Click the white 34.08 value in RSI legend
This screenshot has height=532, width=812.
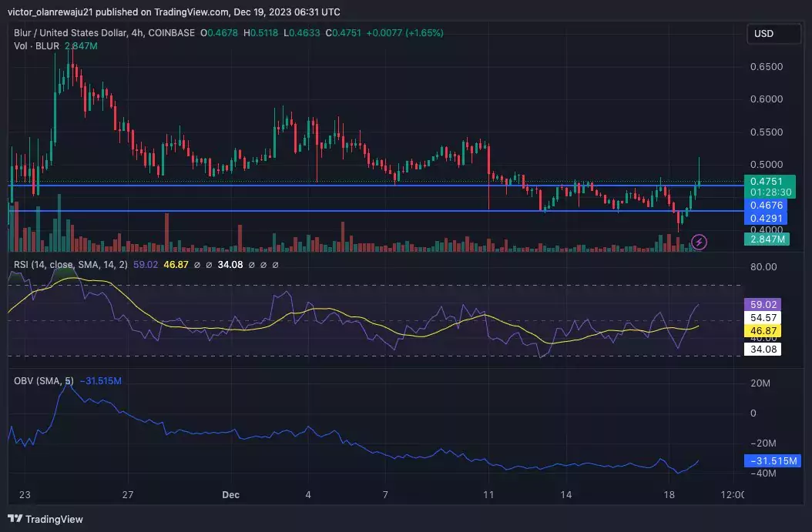[x=230, y=264]
